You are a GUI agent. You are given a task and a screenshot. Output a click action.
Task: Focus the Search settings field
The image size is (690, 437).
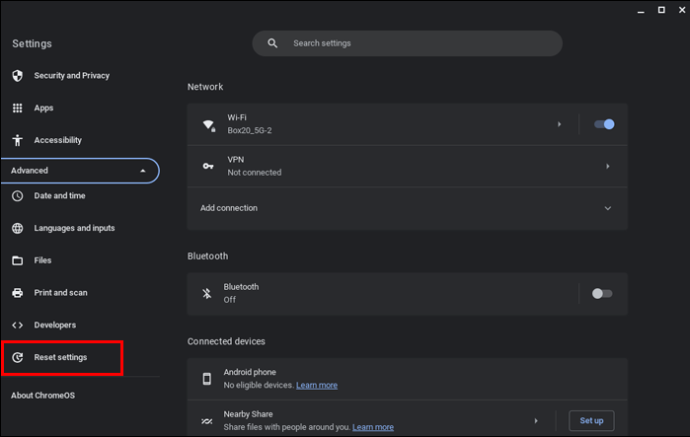[x=407, y=43]
